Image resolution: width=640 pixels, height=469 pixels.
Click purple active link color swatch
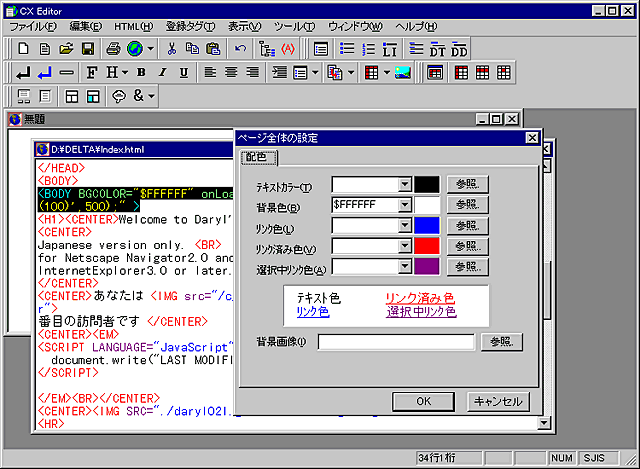[x=427, y=267]
